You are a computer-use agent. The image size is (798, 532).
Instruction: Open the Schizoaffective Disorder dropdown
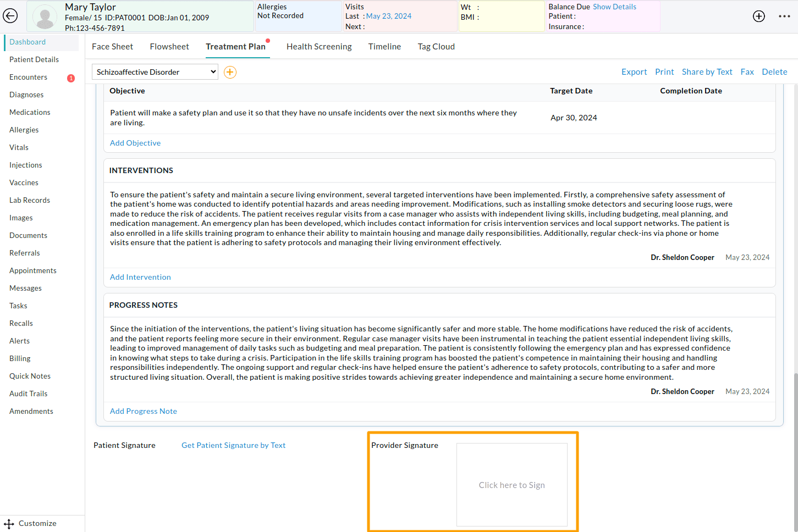pos(155,72)
